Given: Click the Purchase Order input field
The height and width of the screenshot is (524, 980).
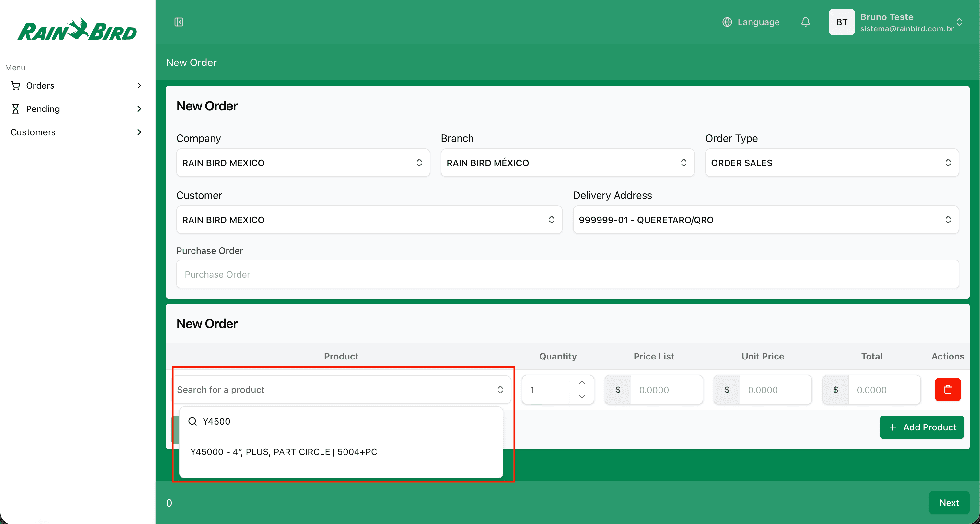Looking at the screenshot, I should tap(567, 274).
